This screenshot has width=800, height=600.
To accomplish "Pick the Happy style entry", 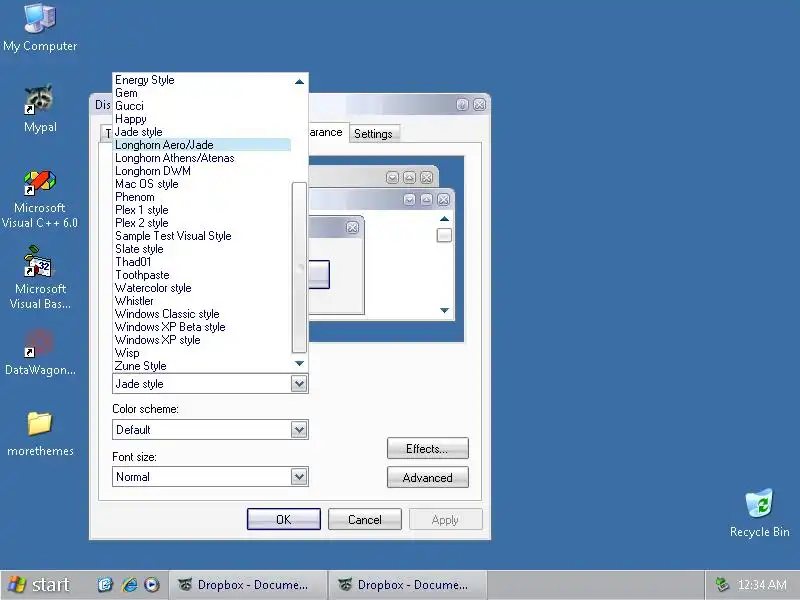I will point(202,119).
